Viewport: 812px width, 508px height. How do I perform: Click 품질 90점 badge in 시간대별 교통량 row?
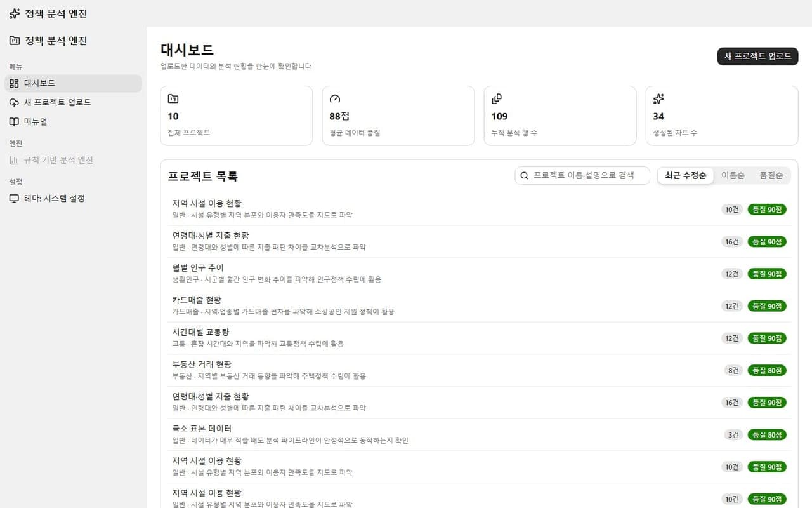pos(767,338)
